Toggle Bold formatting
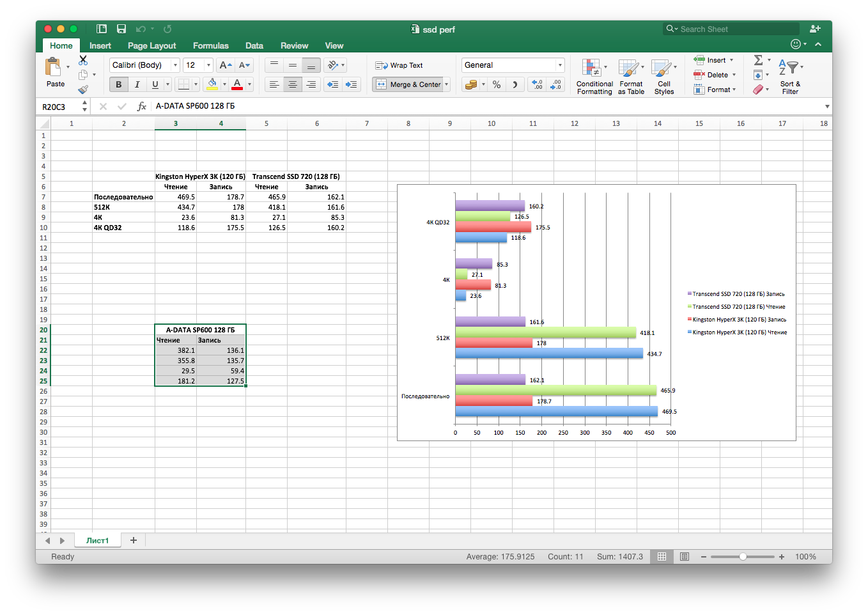 click(x=118, y=84)
